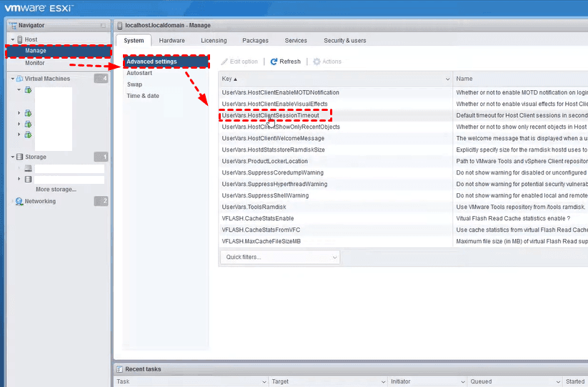
Task: Click the Virtual Machines count badge
Action: pos(101,79)
